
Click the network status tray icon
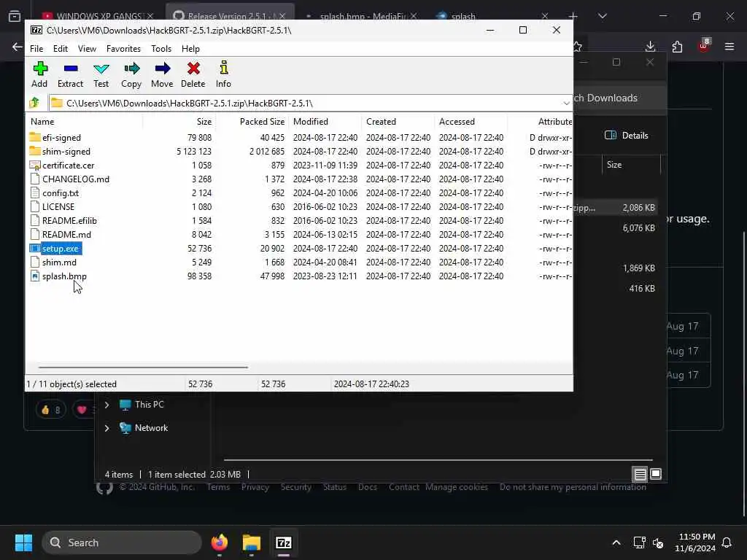[x=639, y=542]
